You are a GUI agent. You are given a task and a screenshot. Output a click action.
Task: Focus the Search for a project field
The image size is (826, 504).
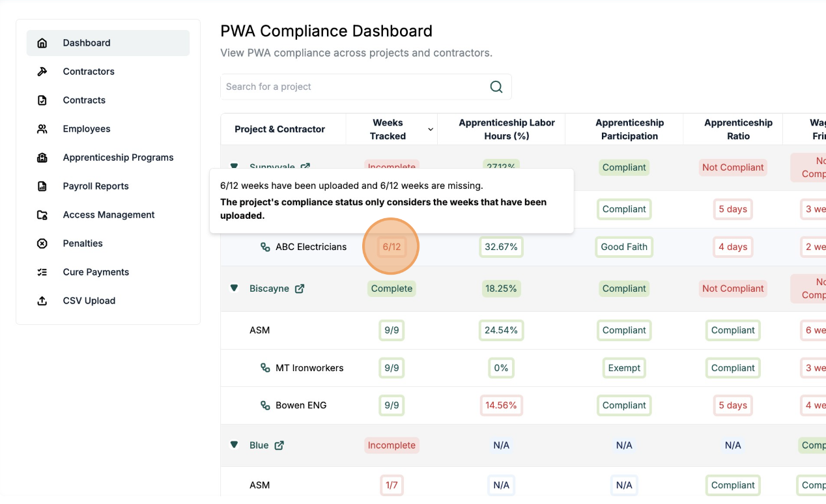[x=352, y=87]
